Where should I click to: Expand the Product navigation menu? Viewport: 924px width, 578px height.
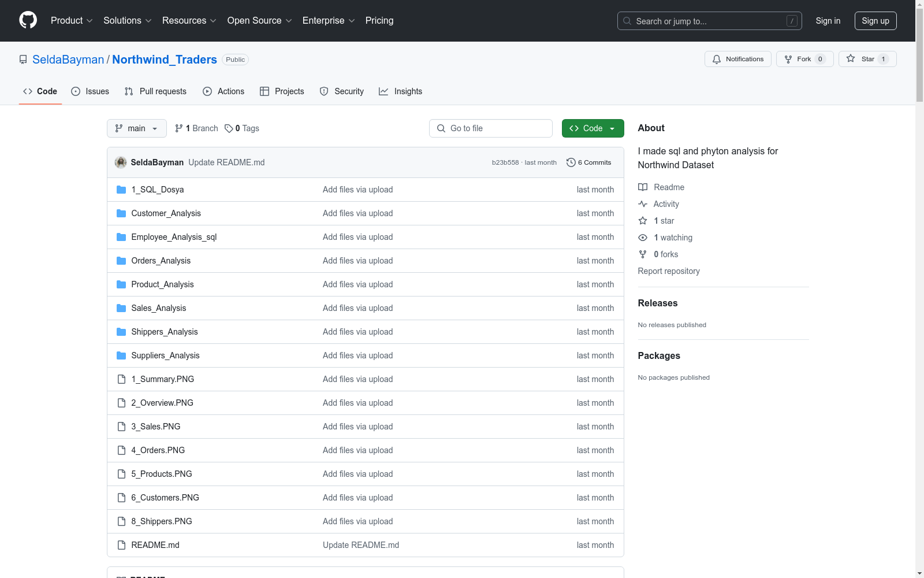(72, 20)
